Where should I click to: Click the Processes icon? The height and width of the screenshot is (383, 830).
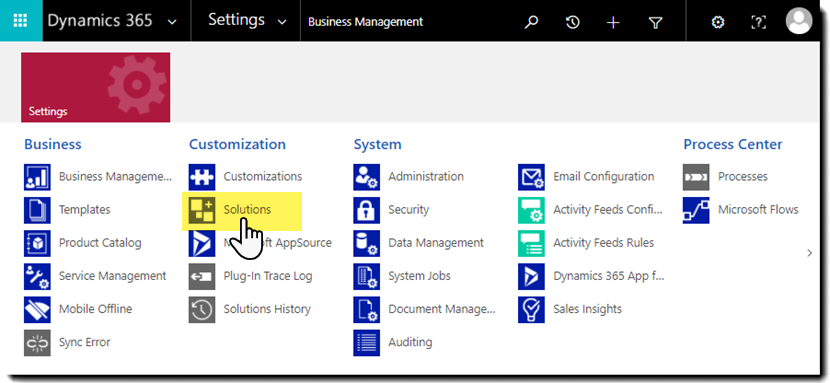[x=696, y=177]
